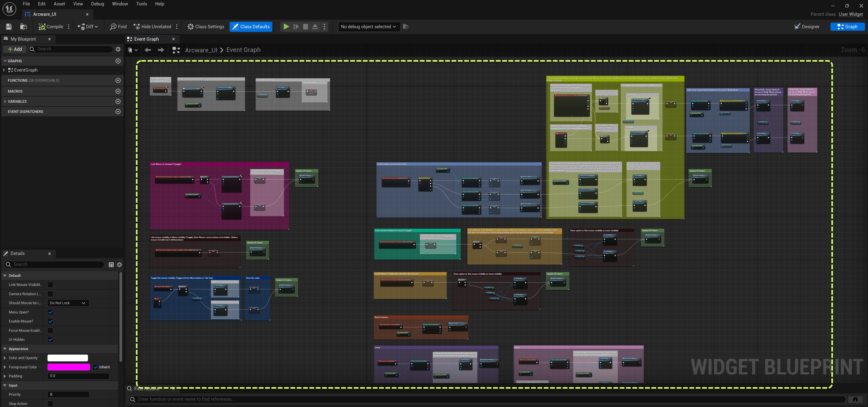Click Hide Unrelated in toolbar
The height and width of the screenshot is (407, 868).
click(x=152, y=27)
